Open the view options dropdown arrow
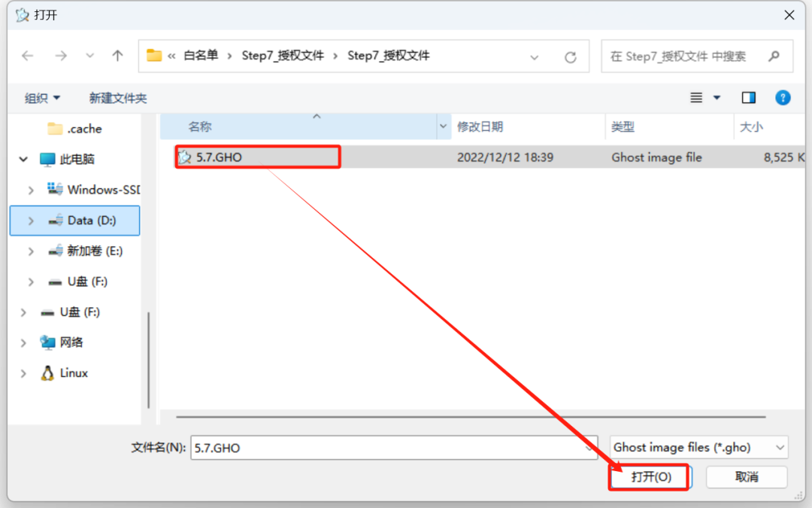The image size is (812, 508). [x=717, y=97]
